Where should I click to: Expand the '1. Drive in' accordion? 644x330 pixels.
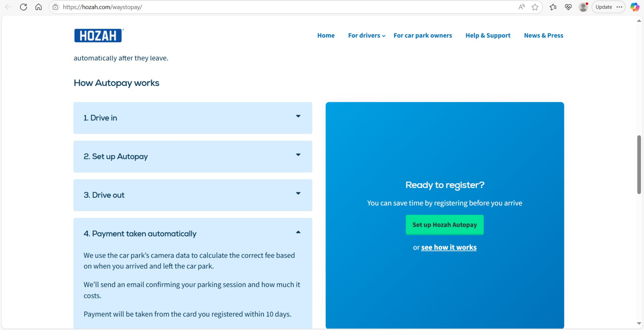(193, 118)
